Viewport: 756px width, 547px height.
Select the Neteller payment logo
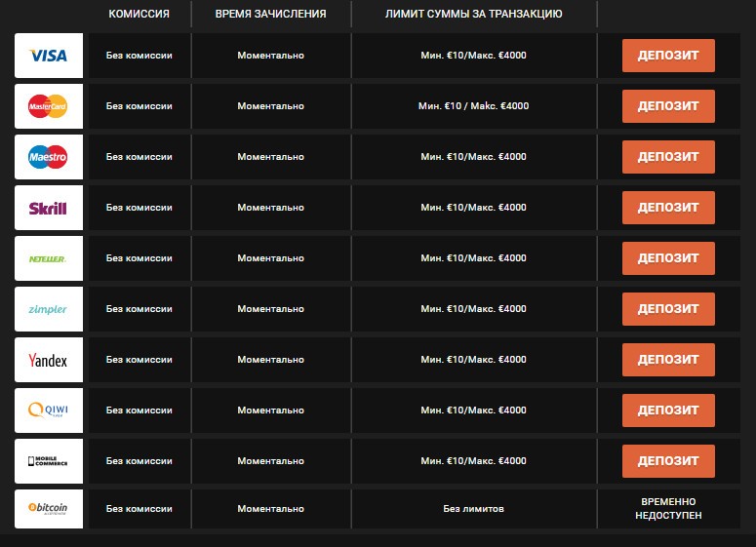click(x=49, y=258)
